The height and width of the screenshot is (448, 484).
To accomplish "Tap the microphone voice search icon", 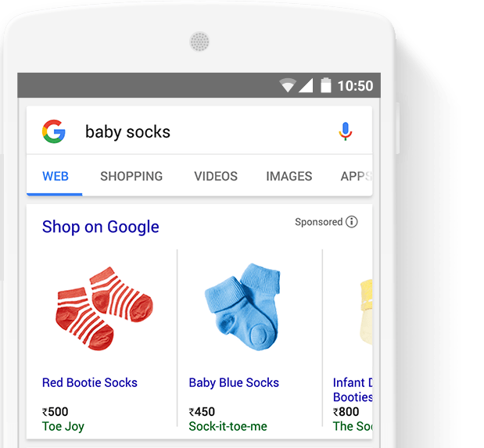I will click(345, 131).
